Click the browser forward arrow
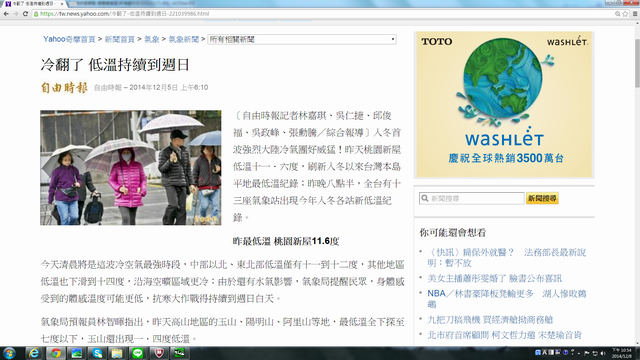Screen dimensions: 640x360 (16, 13)
